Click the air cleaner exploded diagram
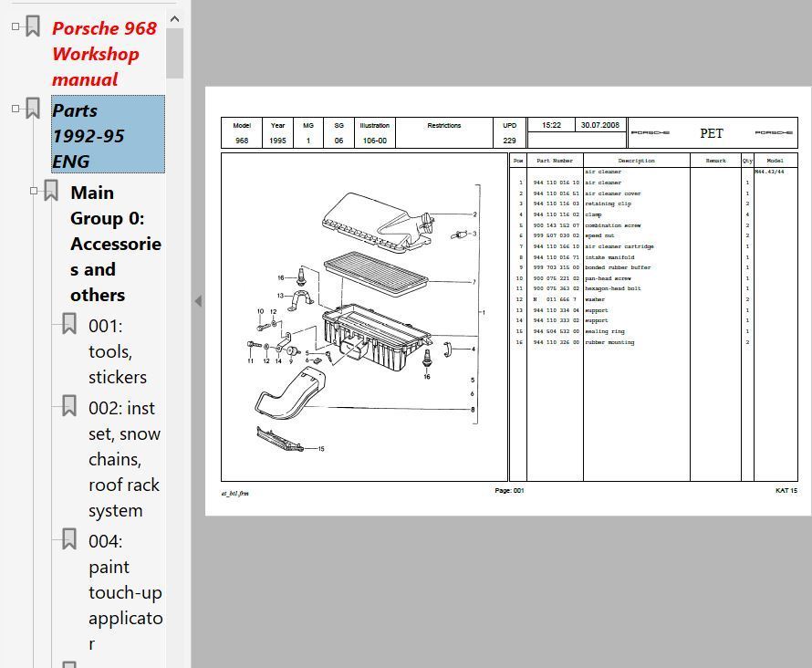This screenshot has height=668, width=812. (x=364, y=317)
